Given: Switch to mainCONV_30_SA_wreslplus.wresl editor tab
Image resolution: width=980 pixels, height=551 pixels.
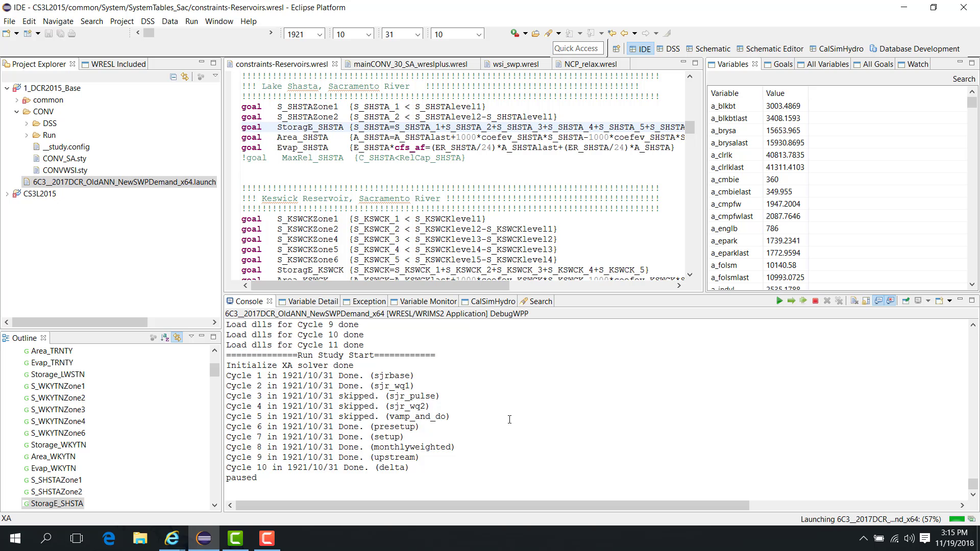Looking at the screenshot, I should coord(410,64).
